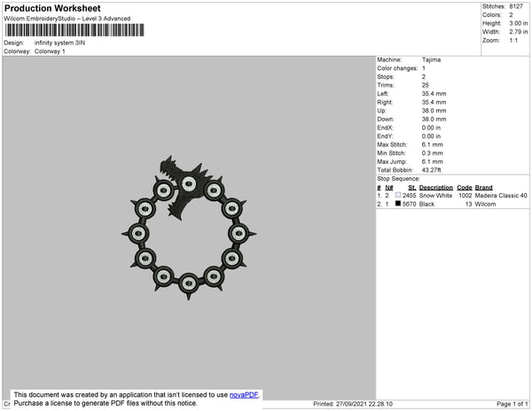
Task: Click the Black color swatch in the stop sequence
Action: (x=398, y=204)
